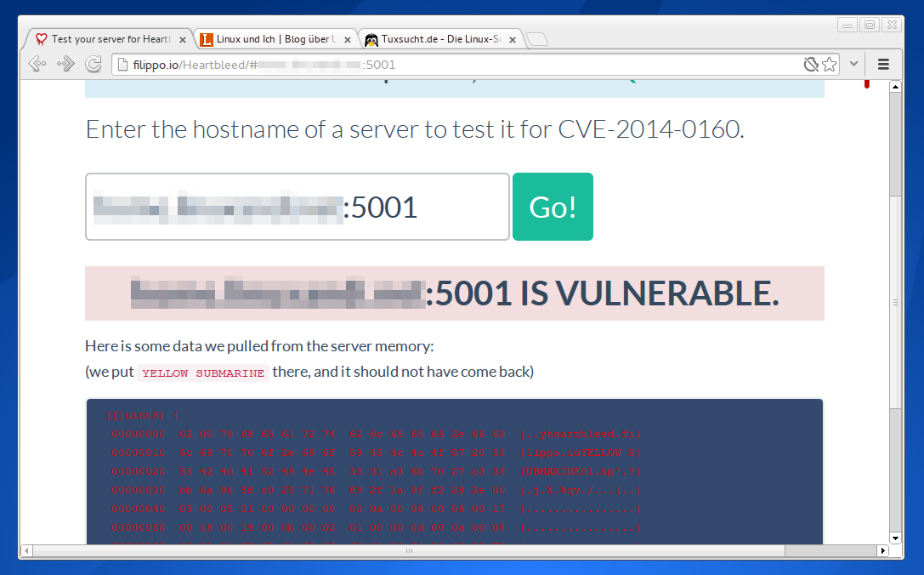Close the Linux und Ich tab
924x575 pixels.
pyautogui.click(x=348, y=40)
